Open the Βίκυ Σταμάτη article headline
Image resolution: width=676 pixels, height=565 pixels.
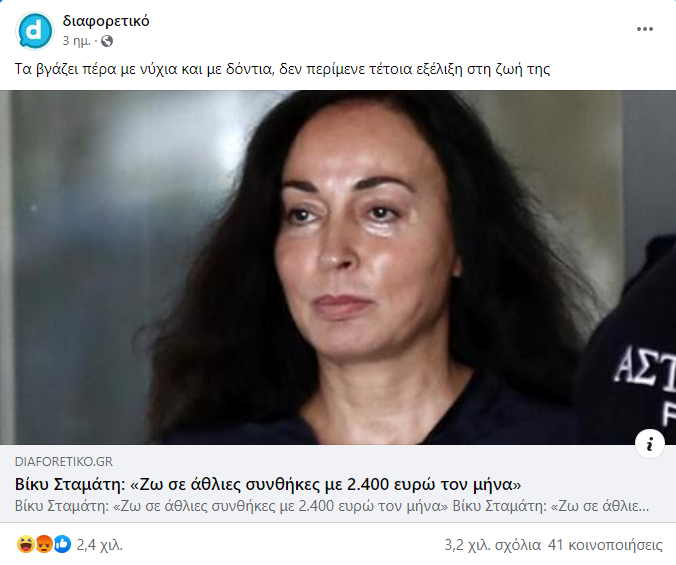tap(268, 484)
